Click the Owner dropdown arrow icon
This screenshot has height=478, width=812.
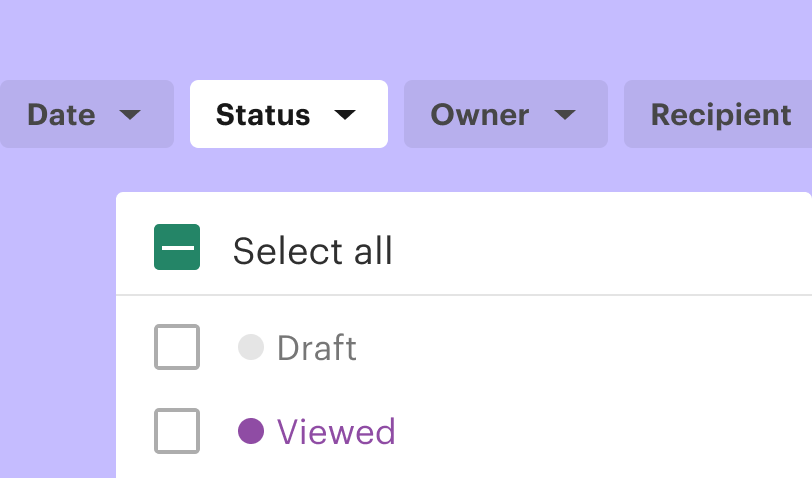pyautogui.click(x=564, y=115)
